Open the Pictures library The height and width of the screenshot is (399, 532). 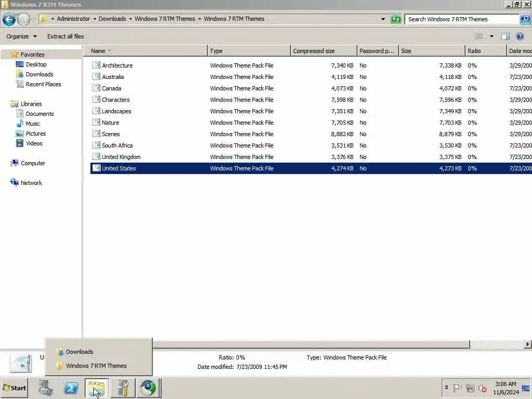(36, 134)
